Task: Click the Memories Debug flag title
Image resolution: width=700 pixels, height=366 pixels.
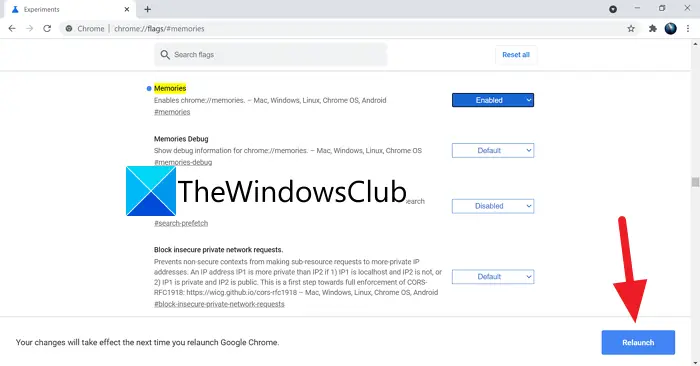Action: (181, 139)
